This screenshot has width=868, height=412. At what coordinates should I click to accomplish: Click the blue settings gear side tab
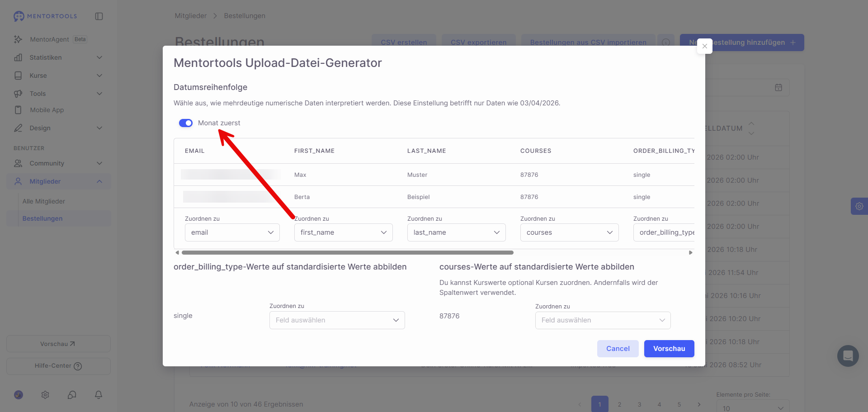(x=859, y=206)
